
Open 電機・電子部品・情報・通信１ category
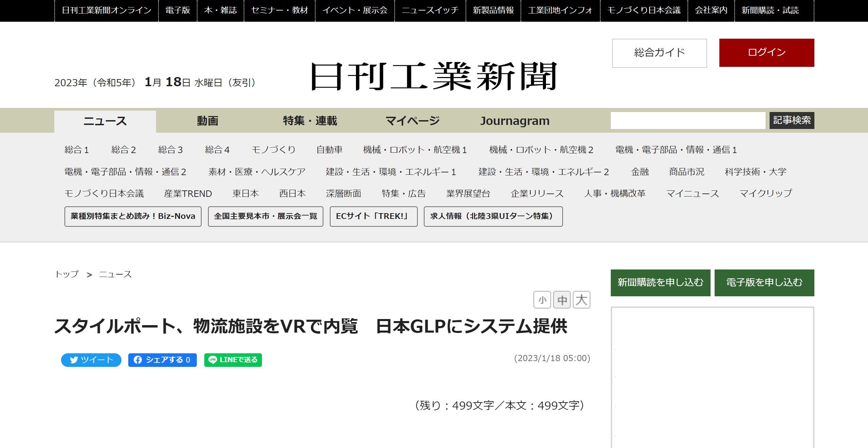[676, 150]
